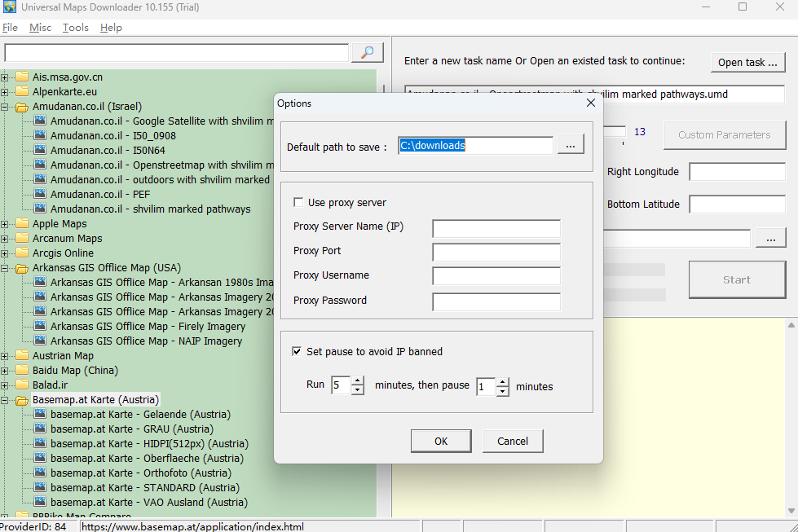Click the map icon beside Arkansas NAIP Imagery

[x=39, y=341]
